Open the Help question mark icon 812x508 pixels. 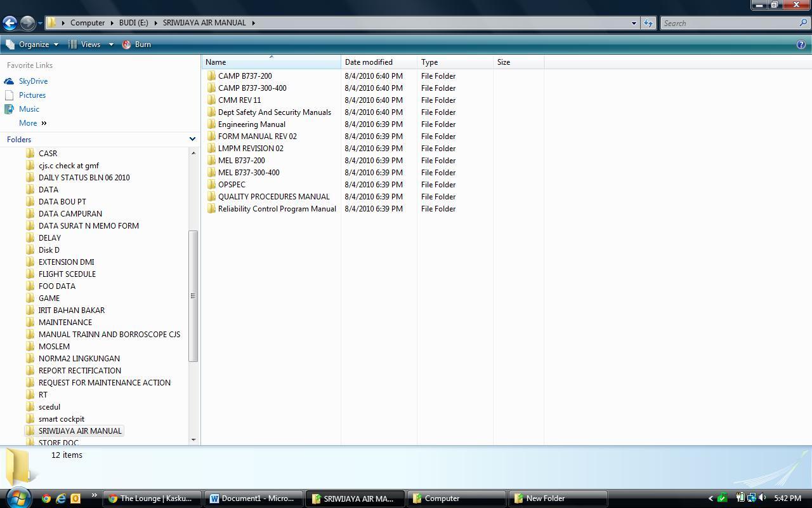(801, 44)
